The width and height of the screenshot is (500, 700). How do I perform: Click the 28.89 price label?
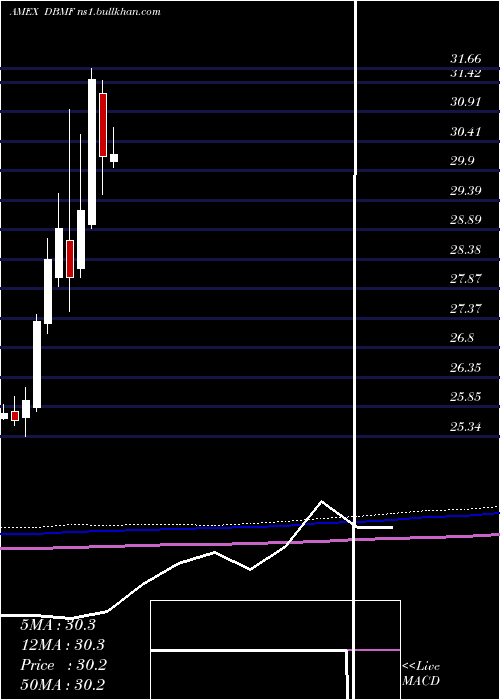[466, 220]
